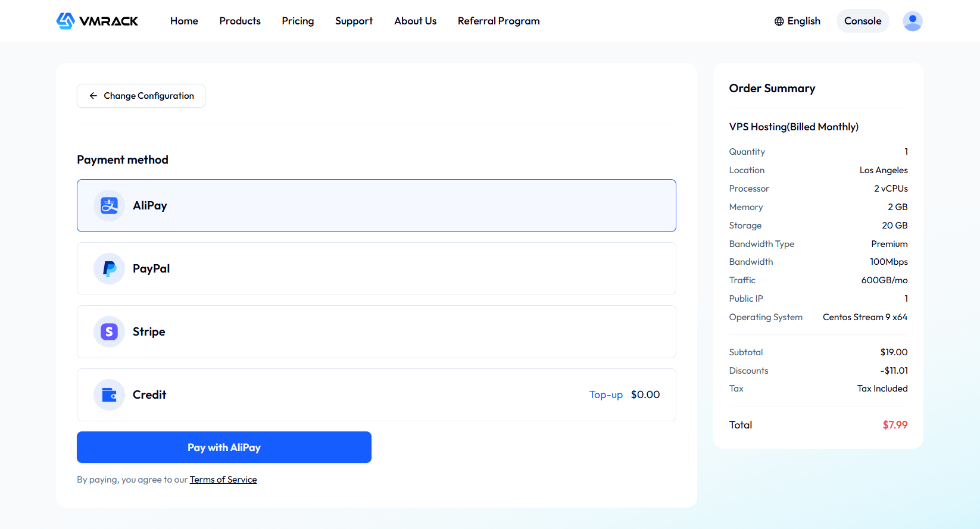
Task: Open the About Us page
Action: [x=415, y=21]
